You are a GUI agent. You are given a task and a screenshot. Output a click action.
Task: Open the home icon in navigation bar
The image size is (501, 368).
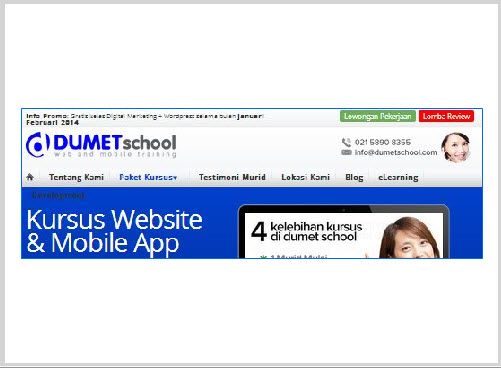(x=30, y=177)
